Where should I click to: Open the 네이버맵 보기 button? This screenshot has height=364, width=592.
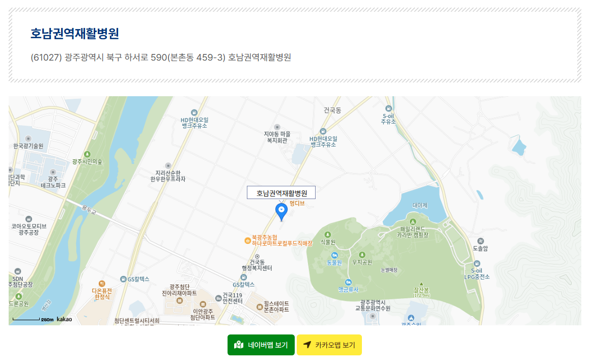pos(261,345)
